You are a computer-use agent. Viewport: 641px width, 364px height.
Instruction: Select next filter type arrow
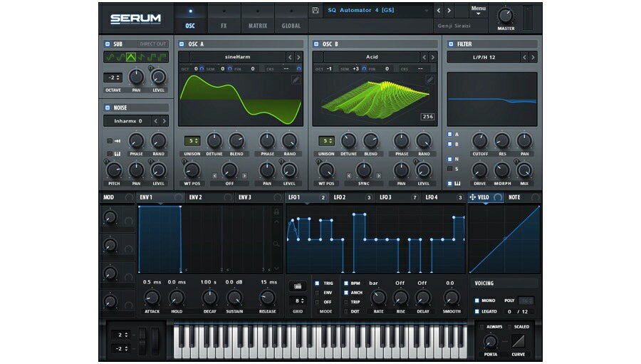[x=533, y=58]
